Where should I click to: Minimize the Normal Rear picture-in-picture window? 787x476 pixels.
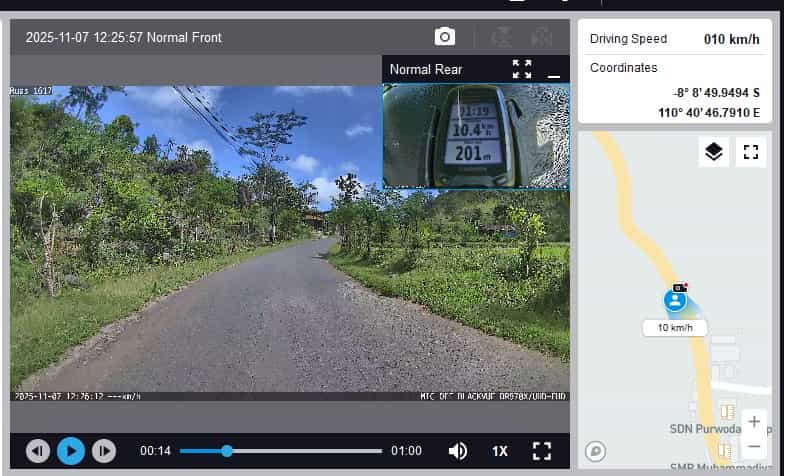tap(554, 70)
